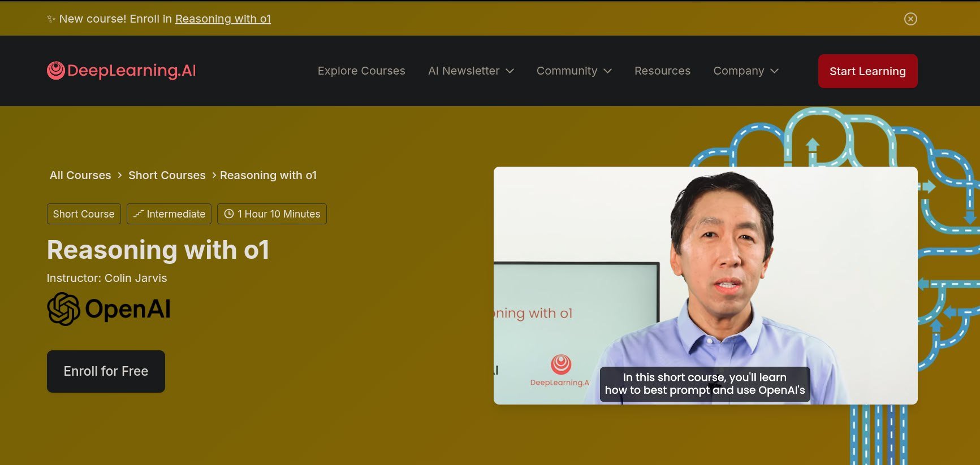Click the clock icon in duration tag
The image size is (980, 465).
pyautogui.click(x=229, y=214)
